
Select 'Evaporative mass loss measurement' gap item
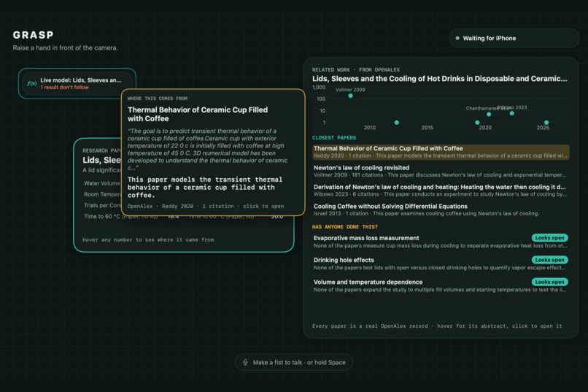441,242
